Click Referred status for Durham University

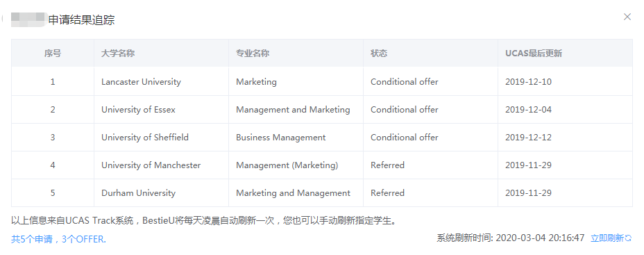click(x=430, y=193)
